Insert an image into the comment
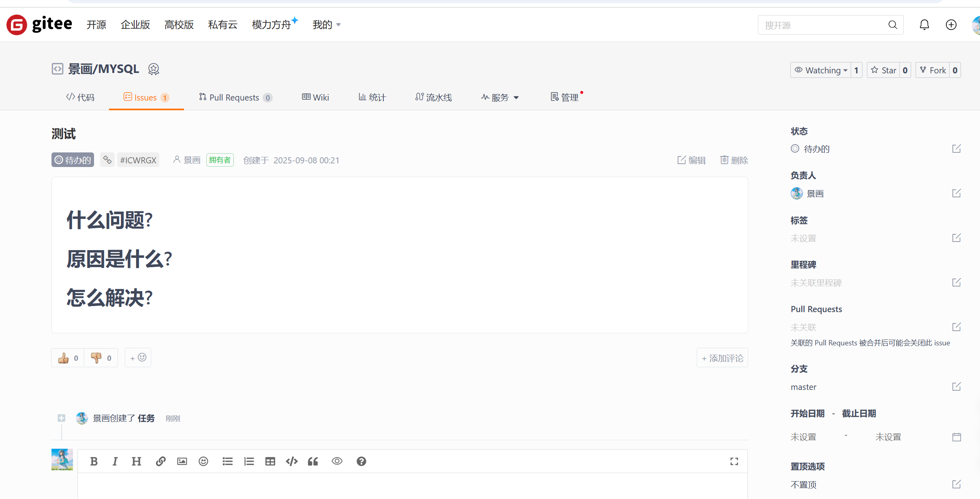The width and height of the screenshot is (980, 499). point(182,461)
